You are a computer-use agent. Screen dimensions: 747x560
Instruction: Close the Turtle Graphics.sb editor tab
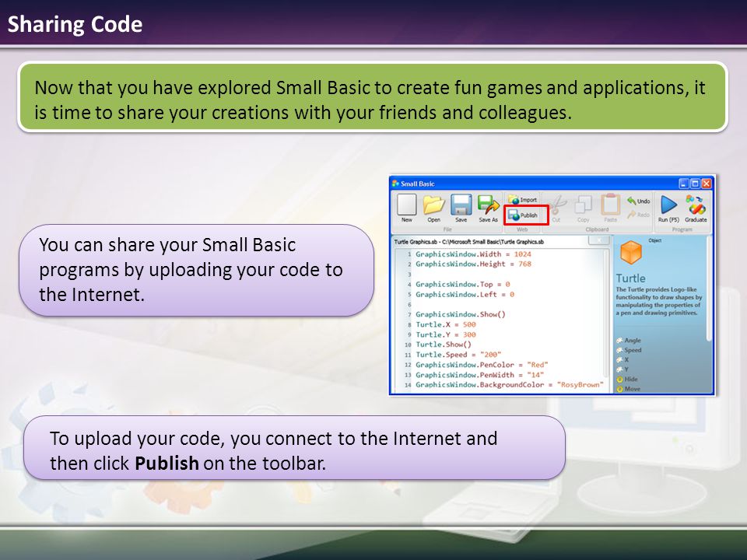[x=599, y=240]
